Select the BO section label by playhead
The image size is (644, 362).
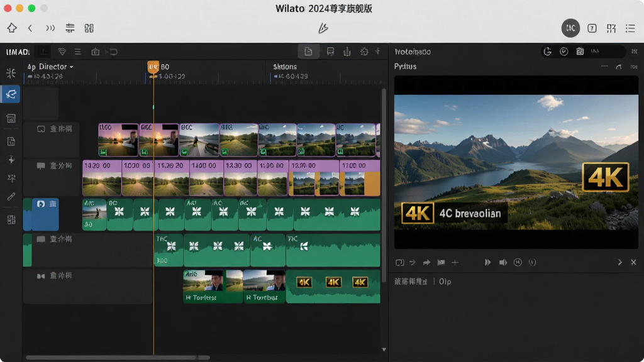165,67
